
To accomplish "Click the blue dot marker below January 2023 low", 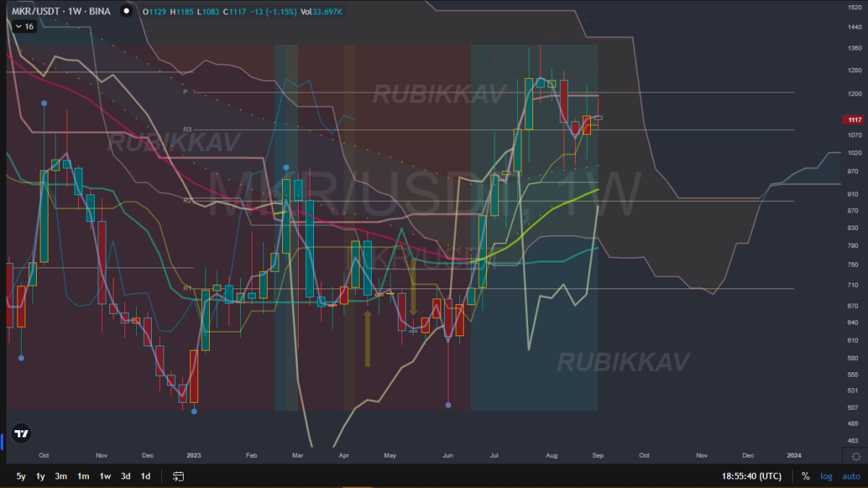I will 194,411.
